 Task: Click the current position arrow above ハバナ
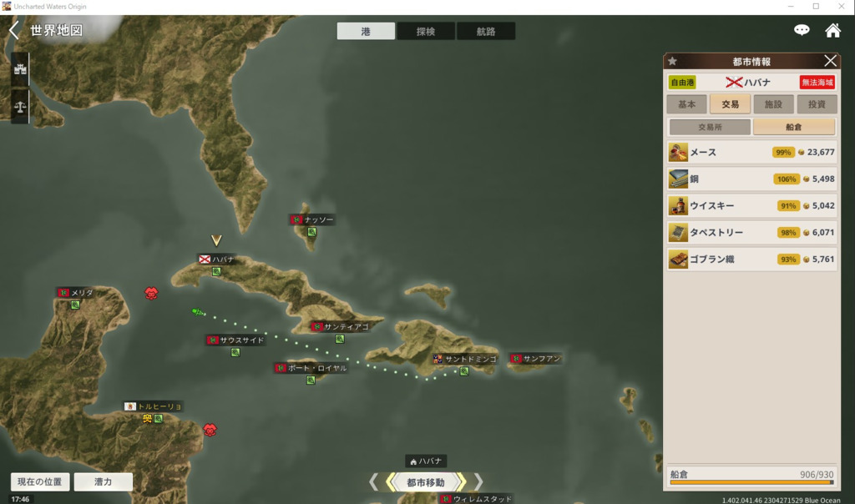tap(216, 240)
